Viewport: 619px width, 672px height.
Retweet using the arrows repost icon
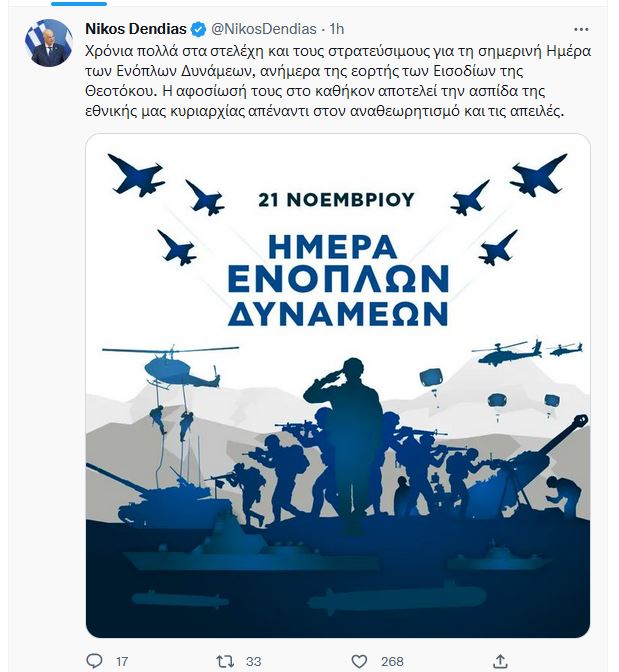click(225, 661)
